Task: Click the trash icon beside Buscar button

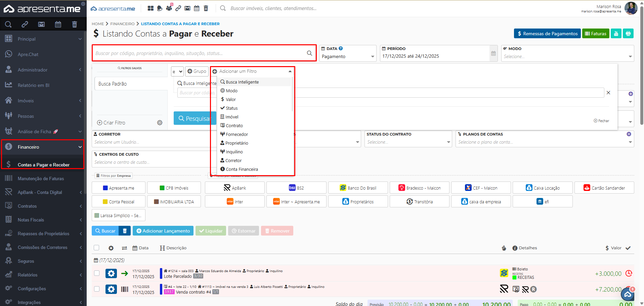Action: [x=125, y=231]
